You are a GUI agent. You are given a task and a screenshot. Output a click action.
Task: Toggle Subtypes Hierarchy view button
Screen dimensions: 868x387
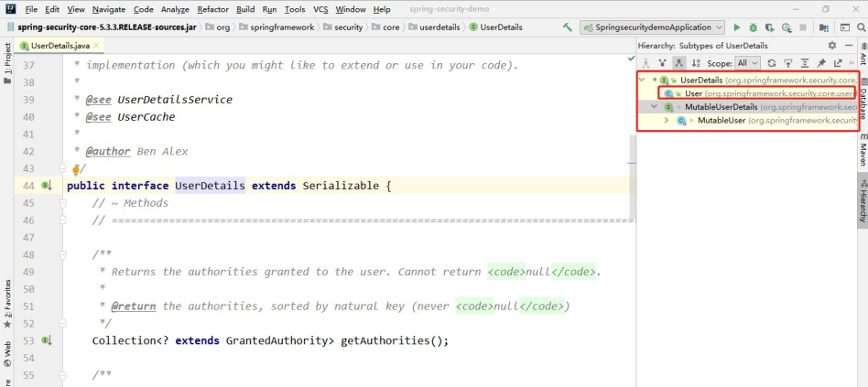pyautogui.click(x=678, y=63)
